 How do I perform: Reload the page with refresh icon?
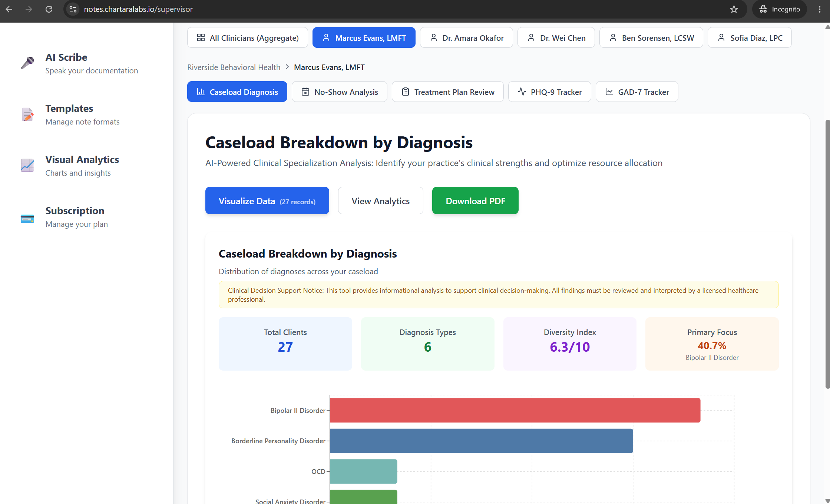tap(49, 9)
